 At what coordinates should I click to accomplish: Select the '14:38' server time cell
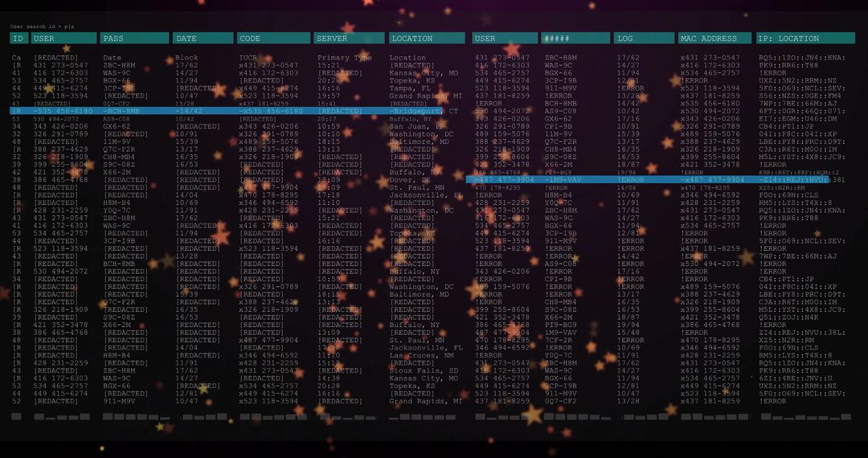click(x=329, y=378)
